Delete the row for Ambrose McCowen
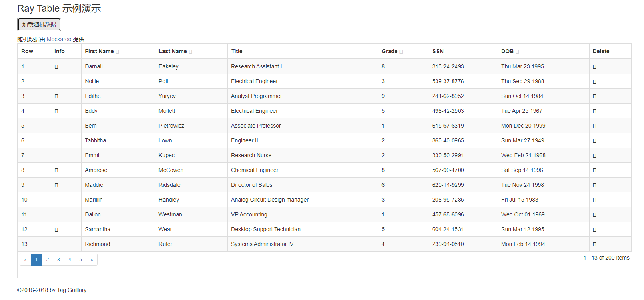 point(594,170)
